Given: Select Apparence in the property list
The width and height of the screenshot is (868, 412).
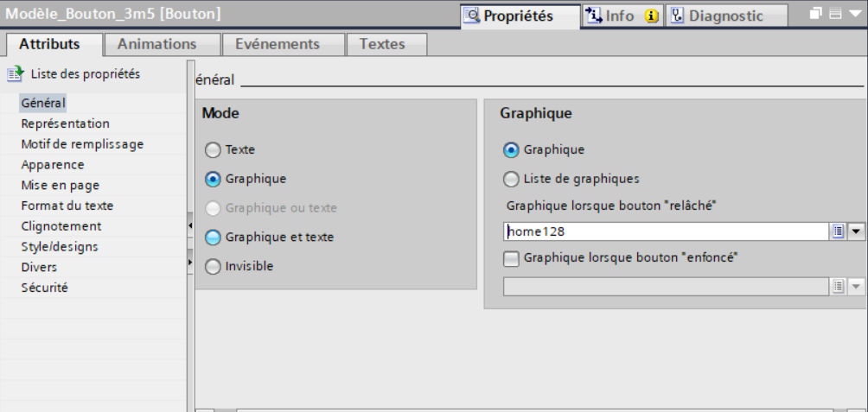Looking at the screenshot, I should click(x=53, y=164).
